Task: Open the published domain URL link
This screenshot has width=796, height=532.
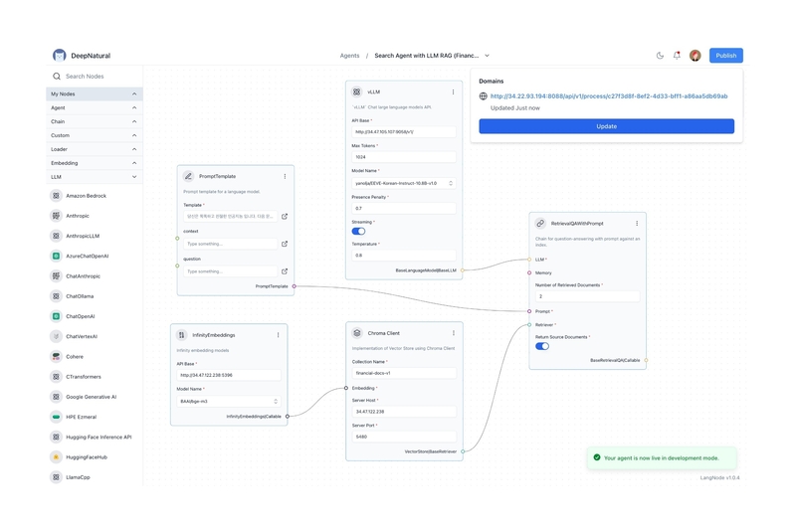Action: (609, 95)
